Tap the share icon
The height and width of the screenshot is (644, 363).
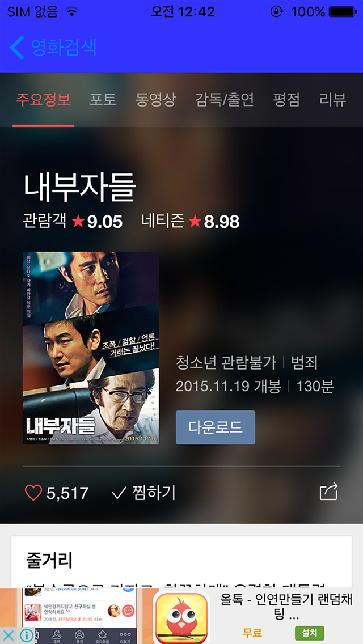point(328,491)
